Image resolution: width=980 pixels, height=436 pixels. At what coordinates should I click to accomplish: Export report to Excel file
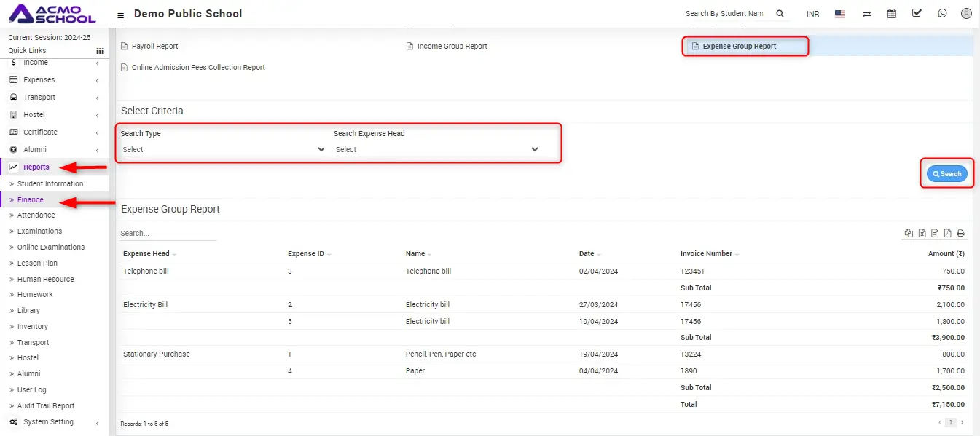[922, 234]
